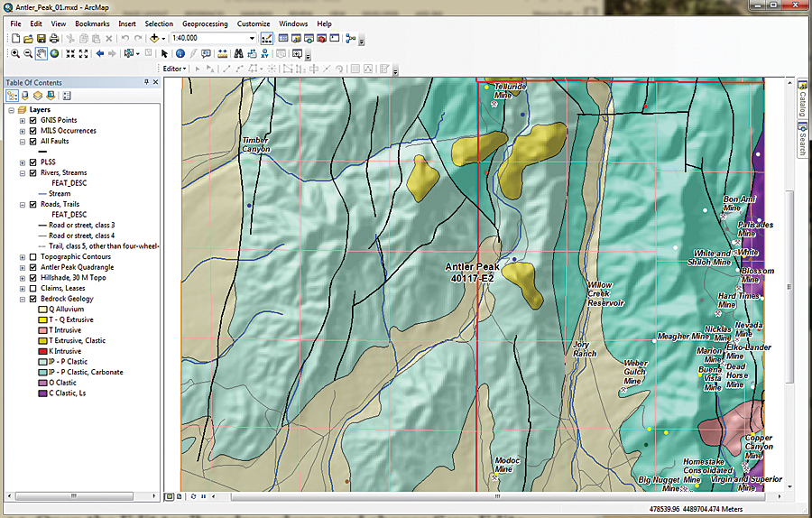The width and height of the screenshot is (812, 518).
Task: Activate the Identify tool
Action: click(180, 54)
